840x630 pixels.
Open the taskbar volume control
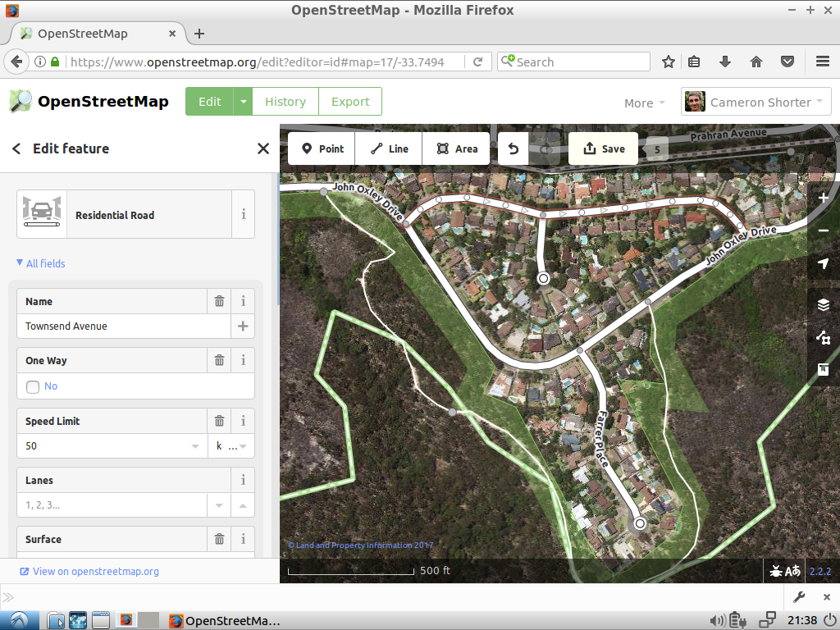point(717,621)
